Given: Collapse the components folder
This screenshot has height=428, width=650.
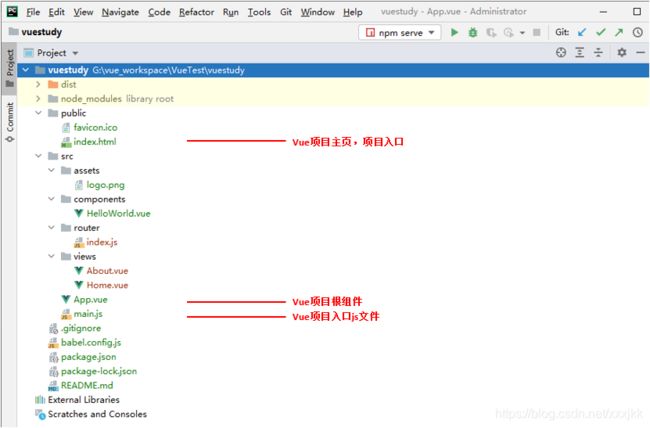Looking at the screenshot, I should point(51,199).
